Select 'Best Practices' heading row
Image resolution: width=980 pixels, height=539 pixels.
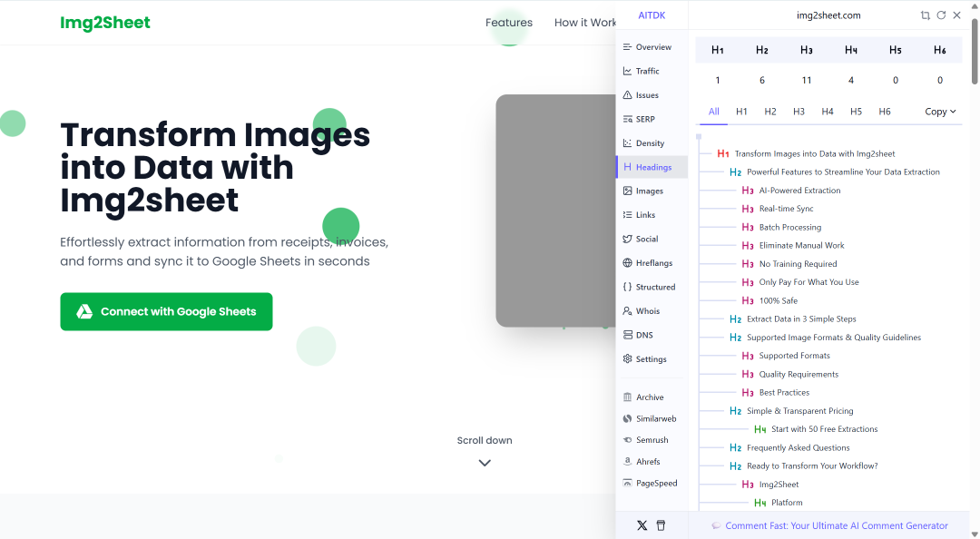pyautogui.click(x=776, y=393)
